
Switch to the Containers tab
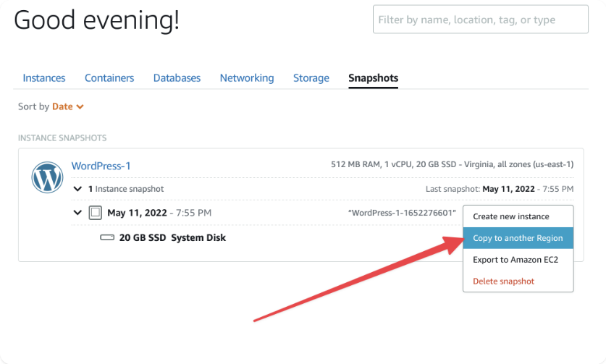point(109,78)
